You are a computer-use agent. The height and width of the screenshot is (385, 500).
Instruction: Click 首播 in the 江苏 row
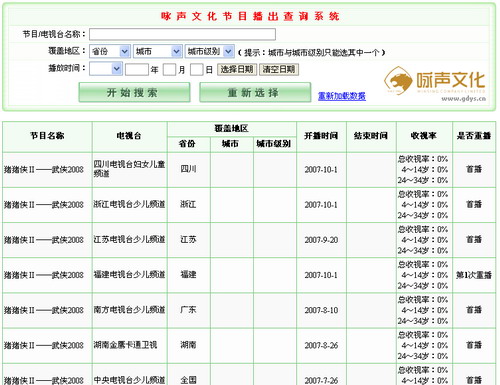point(474,240)
